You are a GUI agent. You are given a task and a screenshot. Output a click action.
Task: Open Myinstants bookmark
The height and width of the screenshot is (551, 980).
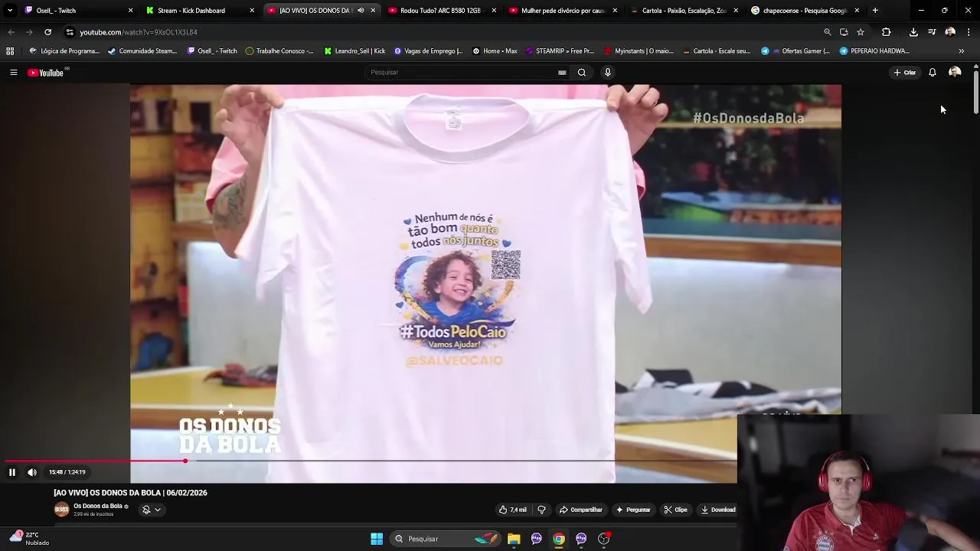coord(639,51)
